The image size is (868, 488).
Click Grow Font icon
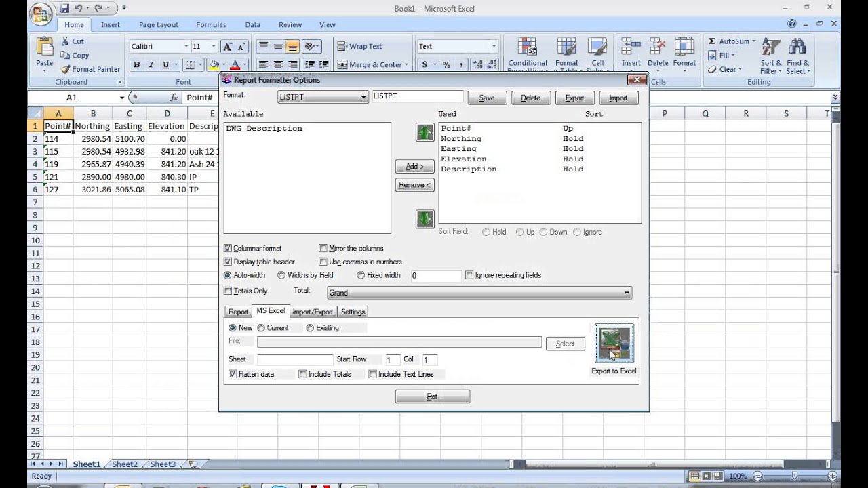227,47
